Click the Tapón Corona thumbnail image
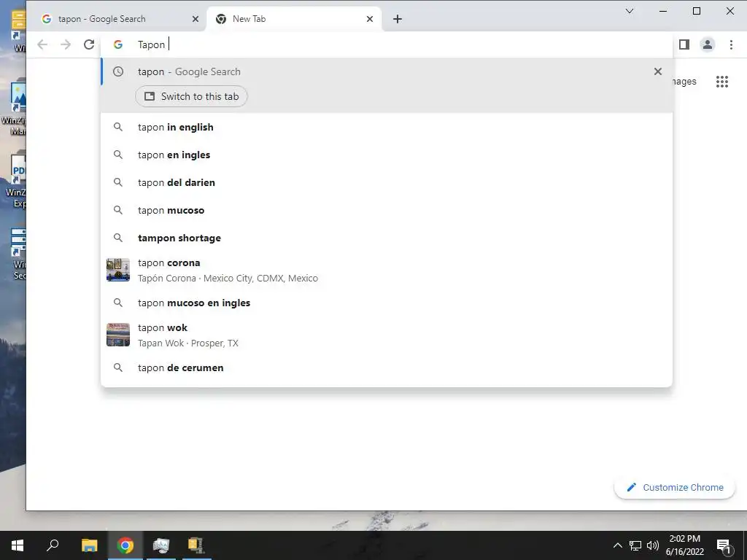The height and width of the screenshot is (560, 747). 118,270
